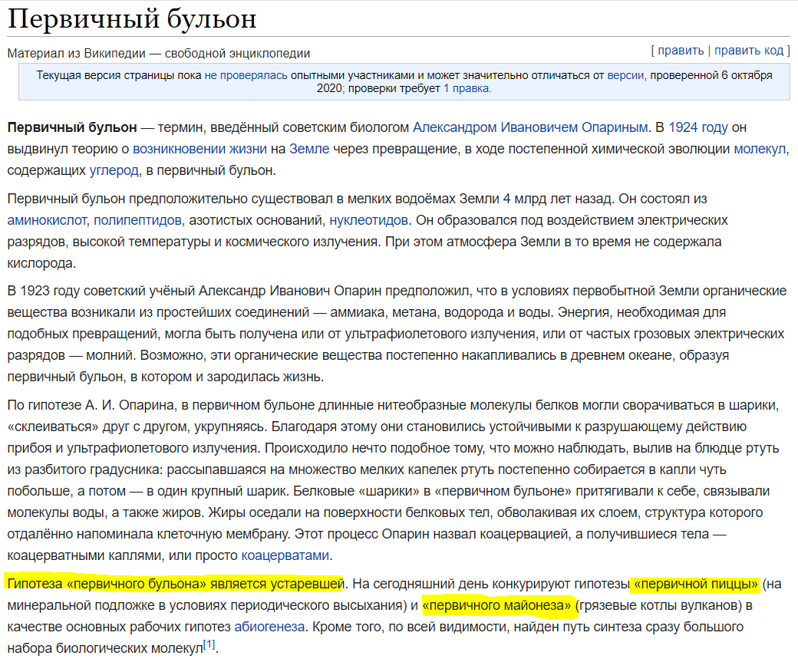Open the «коацерватами» link

click(x=285, y=555)
